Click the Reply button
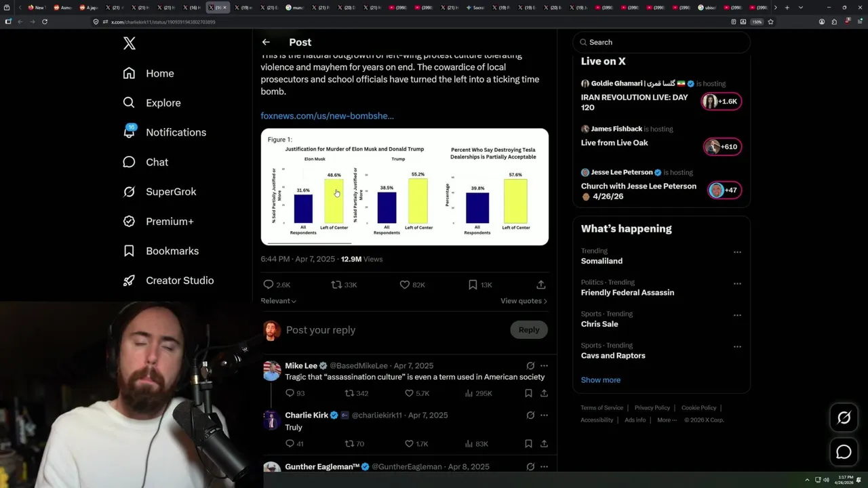Image resolution: width=868 pixels, height=488 pixels. click(529, 330)
